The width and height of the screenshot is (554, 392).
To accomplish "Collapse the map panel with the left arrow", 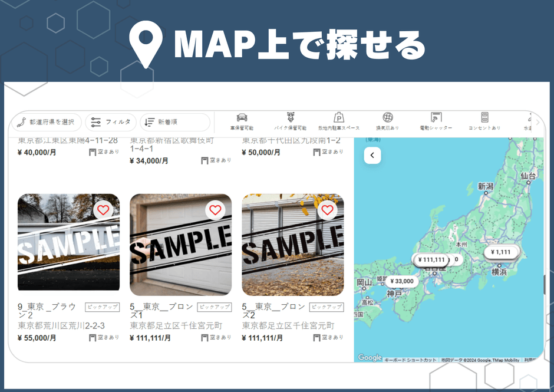I will coord(372,155).
